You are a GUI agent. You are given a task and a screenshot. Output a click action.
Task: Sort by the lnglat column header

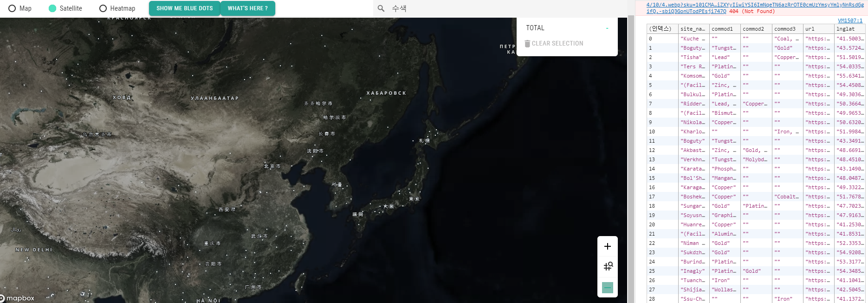(850, 29)
